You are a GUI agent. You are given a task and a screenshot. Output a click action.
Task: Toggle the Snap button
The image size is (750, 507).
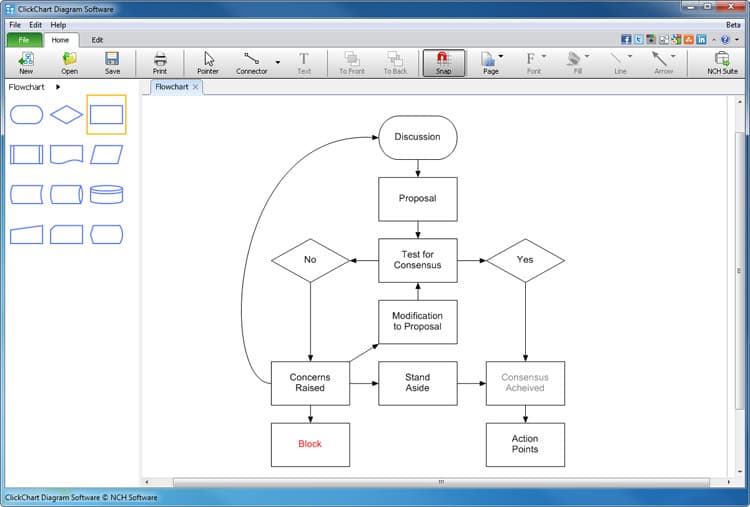tap(443, 62)
